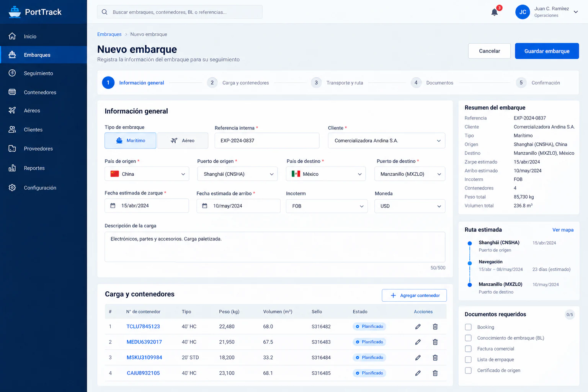Screen dimensions: 588x392
Task: Select Marítimo shipment type
Action: coord(130,140)
